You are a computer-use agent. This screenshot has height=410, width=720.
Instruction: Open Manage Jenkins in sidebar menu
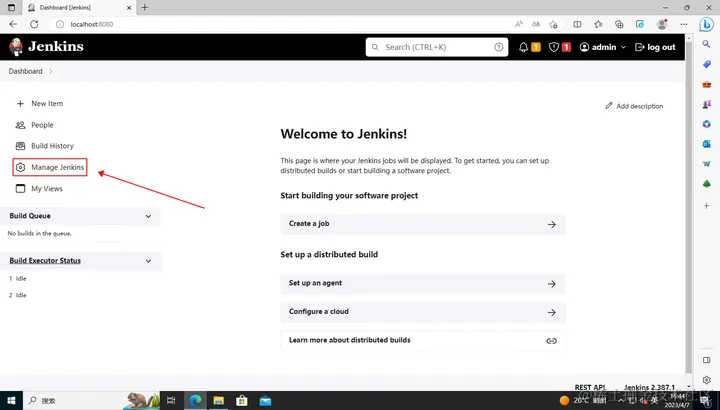(50, 168)
